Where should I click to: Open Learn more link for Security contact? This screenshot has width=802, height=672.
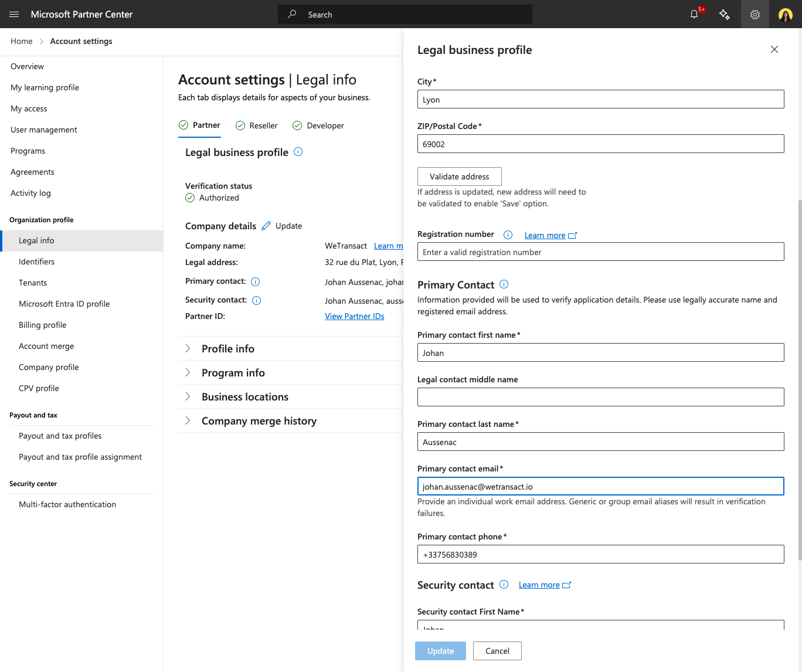pyautogui.click(x=545, y=585)
